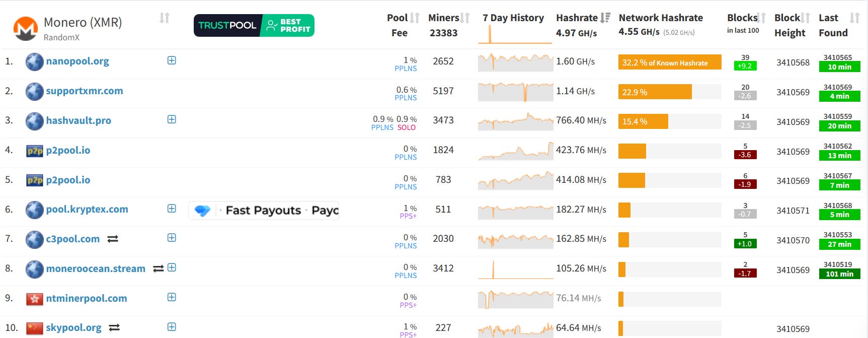
Task: Expand details for skypool.org
Action: [x=172, y=327]
